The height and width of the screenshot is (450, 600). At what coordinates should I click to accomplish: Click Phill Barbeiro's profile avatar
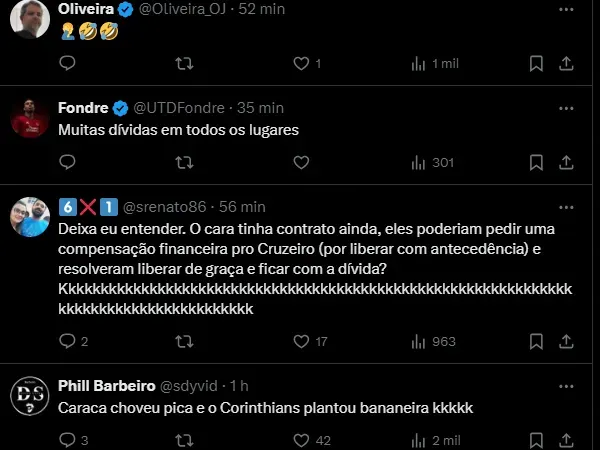30,398
